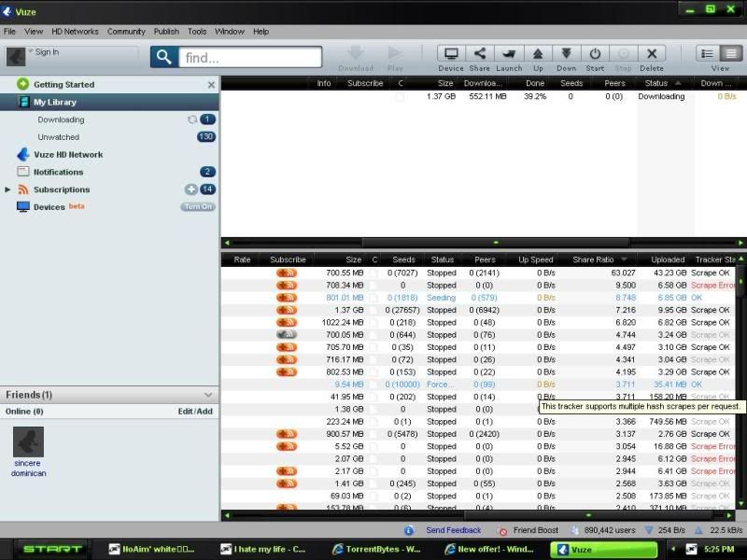Select the Seeding 801.01 MB torrent row
The height and width of the screenshot is (560, 747).
click(478, 298)
